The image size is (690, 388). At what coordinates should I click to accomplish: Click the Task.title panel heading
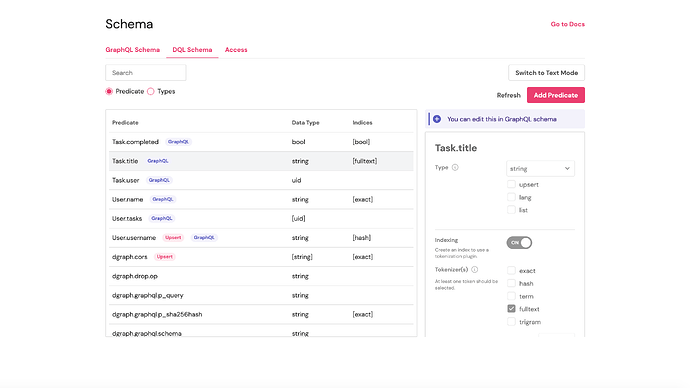[x=456, y=148]
